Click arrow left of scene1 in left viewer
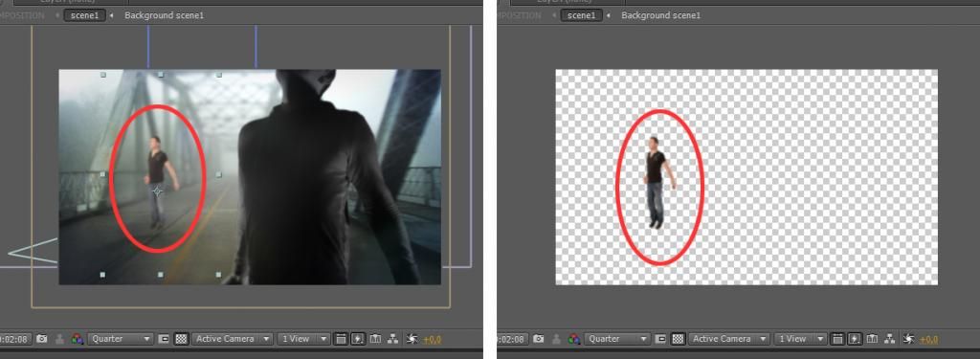 pyautogui.click(x=57, y=15)
